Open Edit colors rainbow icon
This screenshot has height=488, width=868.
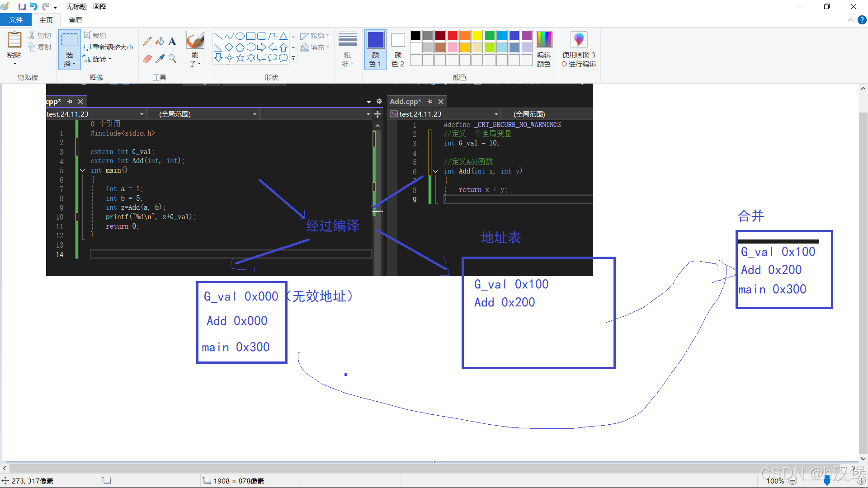[x=543, y=40]
